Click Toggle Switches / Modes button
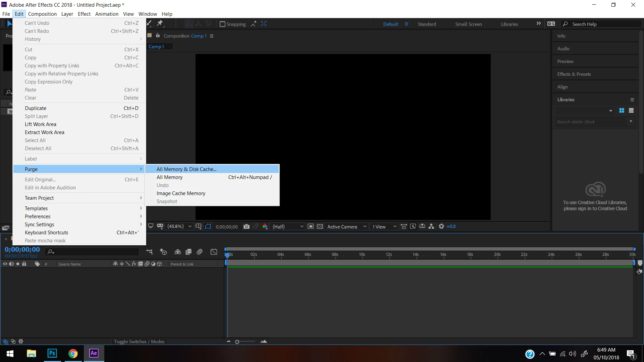The image size is (644, 362). pos(139,342)
